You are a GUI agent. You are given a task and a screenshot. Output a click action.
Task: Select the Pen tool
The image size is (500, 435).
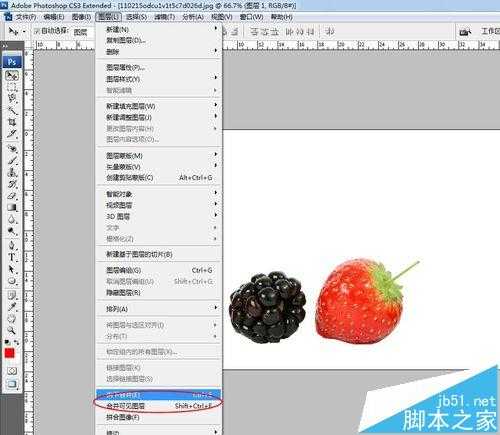12,245
